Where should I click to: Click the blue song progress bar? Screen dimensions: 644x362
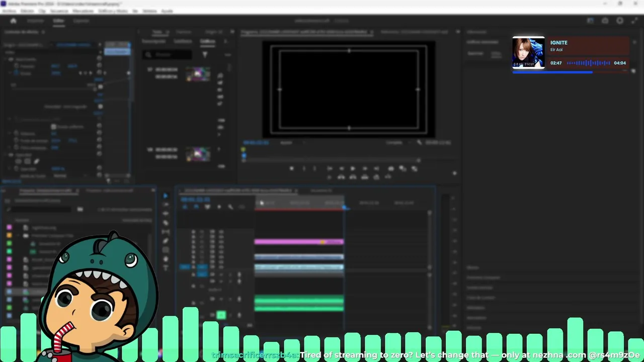tap(552, 72)
